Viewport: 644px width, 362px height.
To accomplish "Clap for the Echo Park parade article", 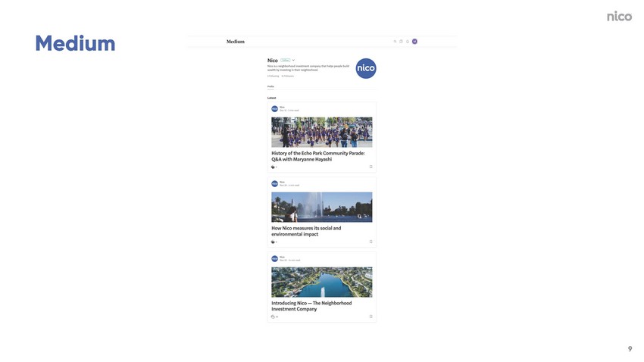I will [x=273, y=167].
